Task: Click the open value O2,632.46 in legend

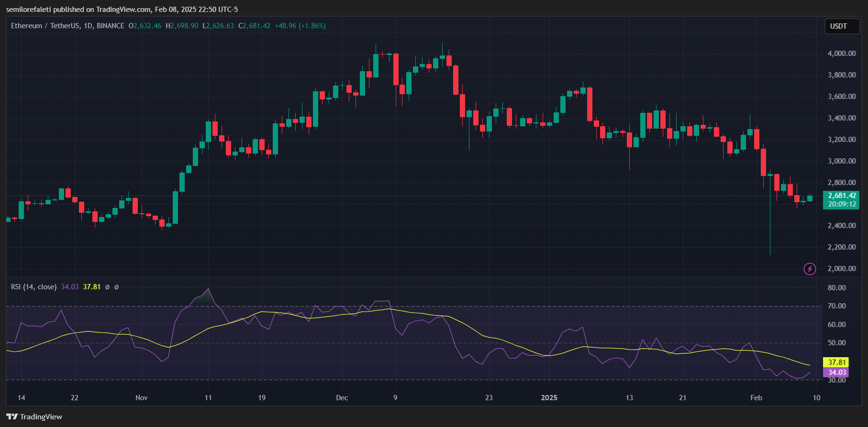Action: point(145,26)
